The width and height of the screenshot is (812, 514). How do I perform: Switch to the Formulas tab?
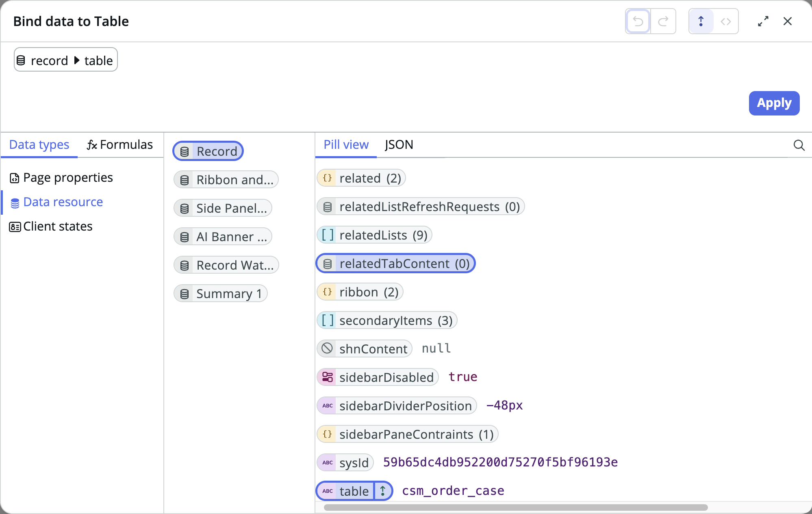(x=120, y=145)
